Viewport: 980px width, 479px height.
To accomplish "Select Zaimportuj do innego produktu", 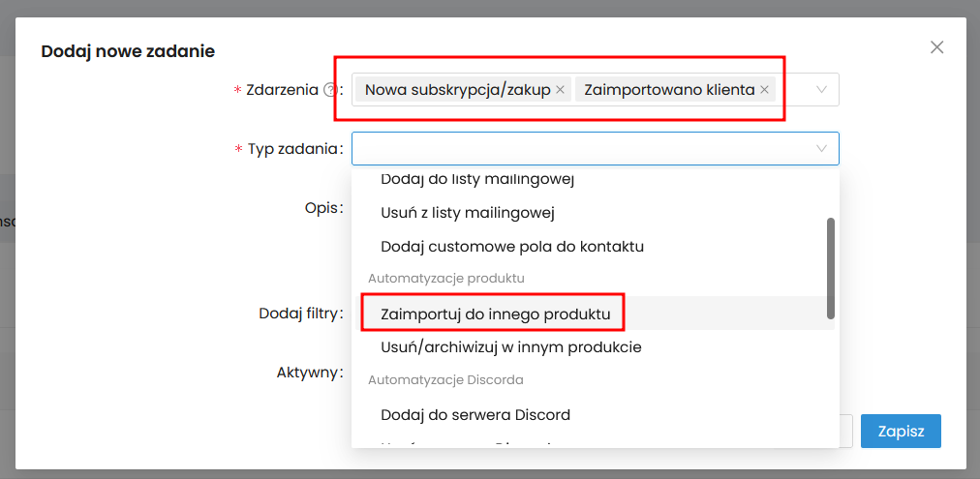I will [496, 314].
